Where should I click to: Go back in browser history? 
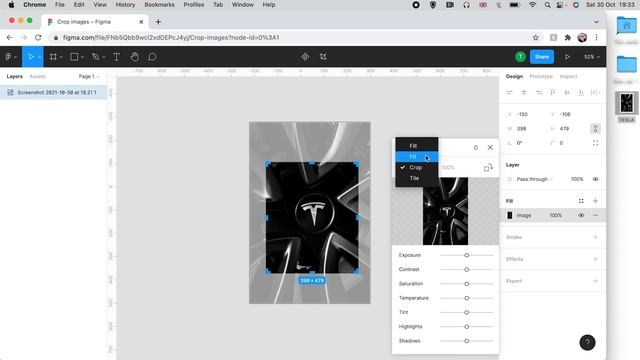tap(9, 38)
